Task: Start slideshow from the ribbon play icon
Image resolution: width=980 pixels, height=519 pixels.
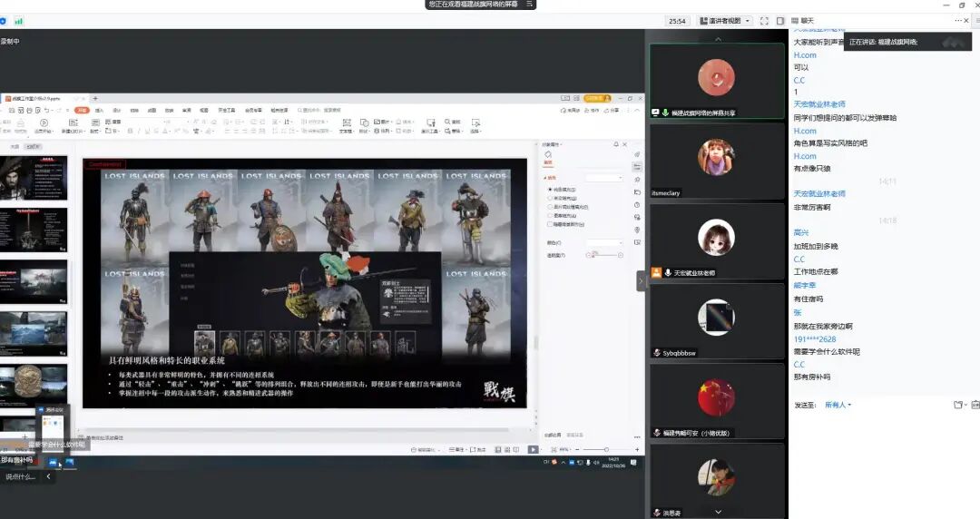Action: (44, 123)
